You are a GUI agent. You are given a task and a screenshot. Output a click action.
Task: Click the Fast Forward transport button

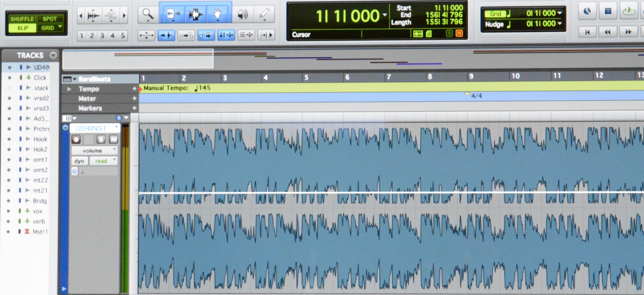628,32
